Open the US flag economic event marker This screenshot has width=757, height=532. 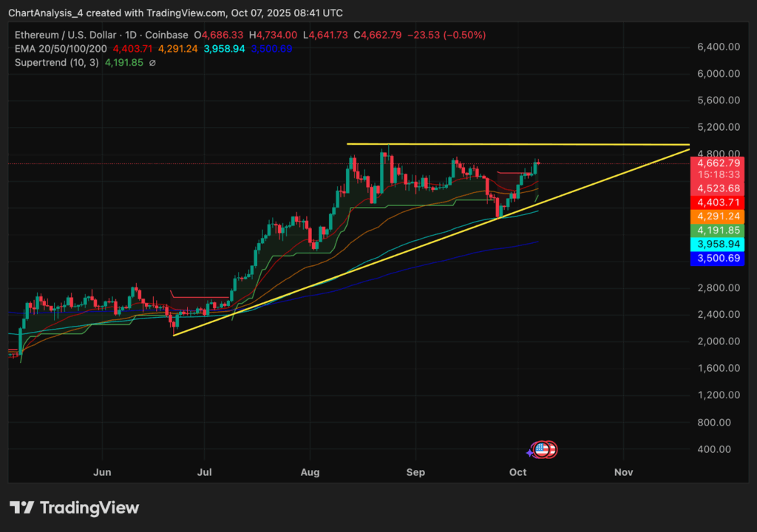(x=543, y=449)
